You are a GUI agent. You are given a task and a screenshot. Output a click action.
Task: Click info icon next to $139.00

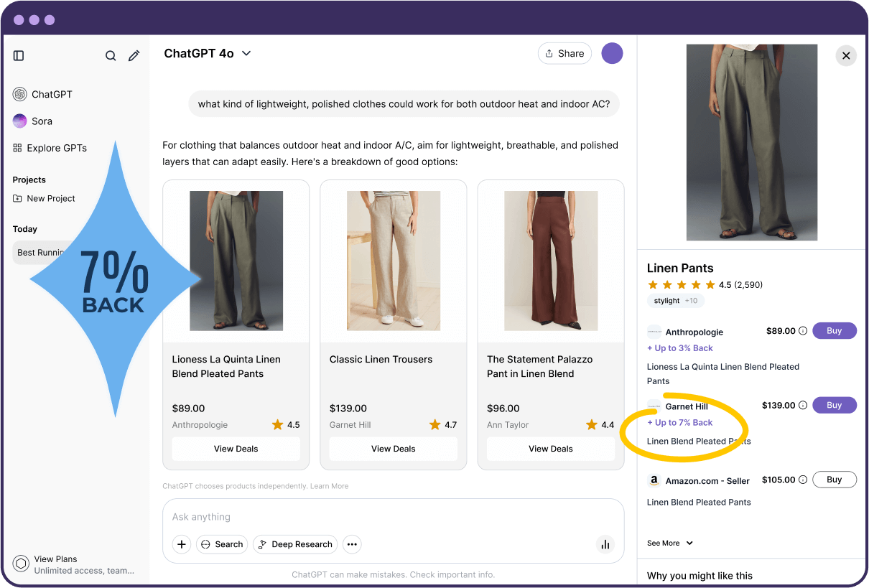tap(803, 406)
